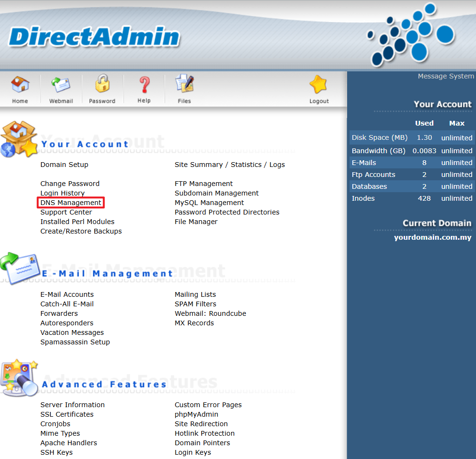Select yourdomain.com.my current domain
The image size is (476, 459).
point(433,237)
